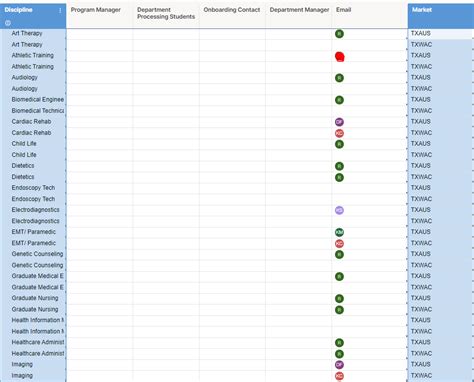Click TXAUS Market cell in Health Information row
This screenshot has width=474, height=382.
pos(441,320)
